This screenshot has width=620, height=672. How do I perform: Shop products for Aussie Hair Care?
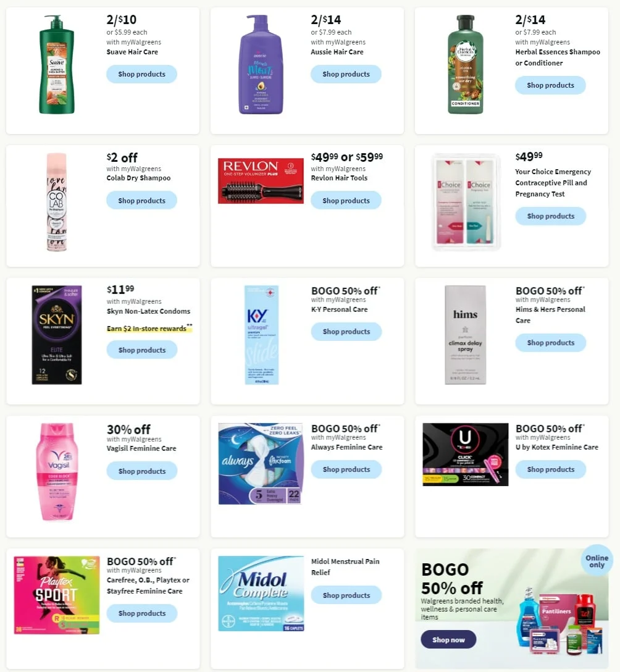pyautogui.click(x=346, y=74)
